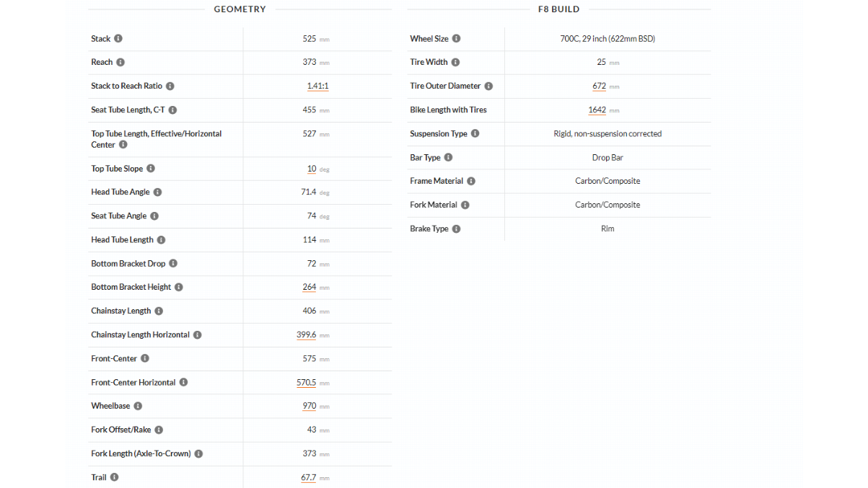This screenshot has width=868, height=488.
Task: Click the info icon next to Stack
Action: click(118, 39)
